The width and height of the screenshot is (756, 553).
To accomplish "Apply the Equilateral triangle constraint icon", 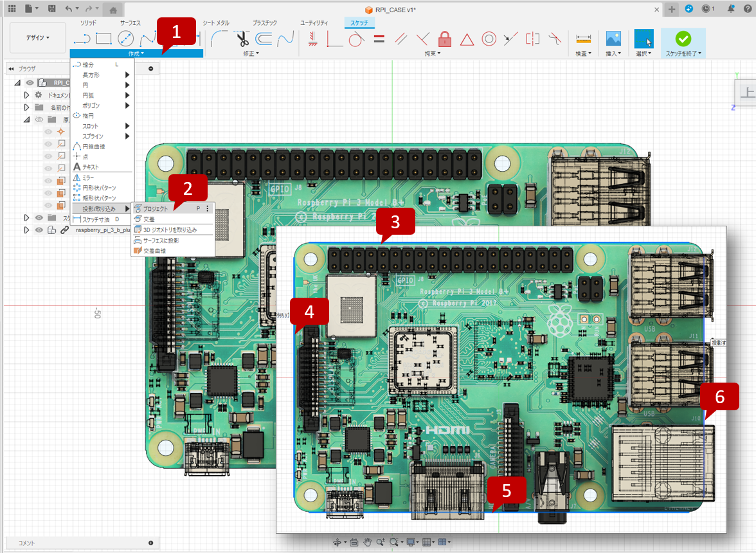I will (467, 39).
